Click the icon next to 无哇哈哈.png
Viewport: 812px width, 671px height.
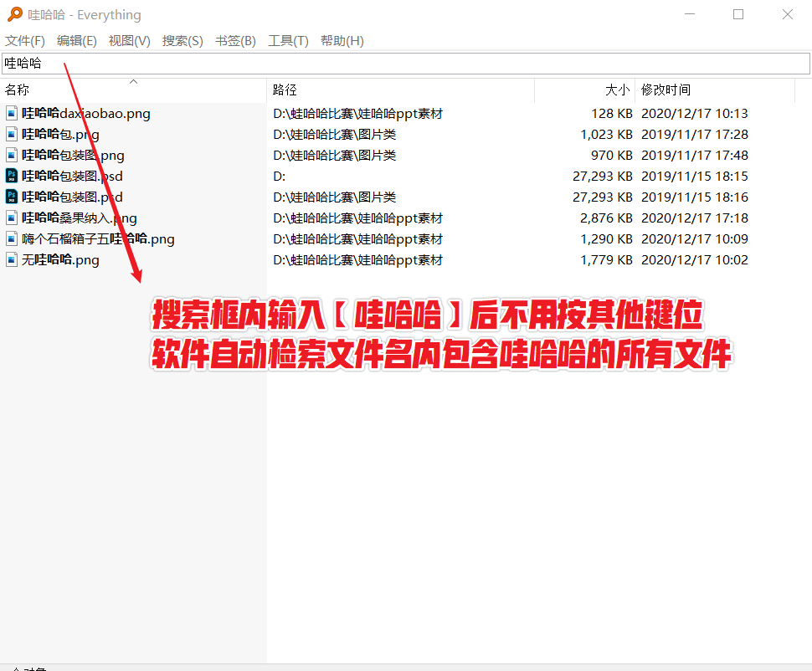point(10,259)
